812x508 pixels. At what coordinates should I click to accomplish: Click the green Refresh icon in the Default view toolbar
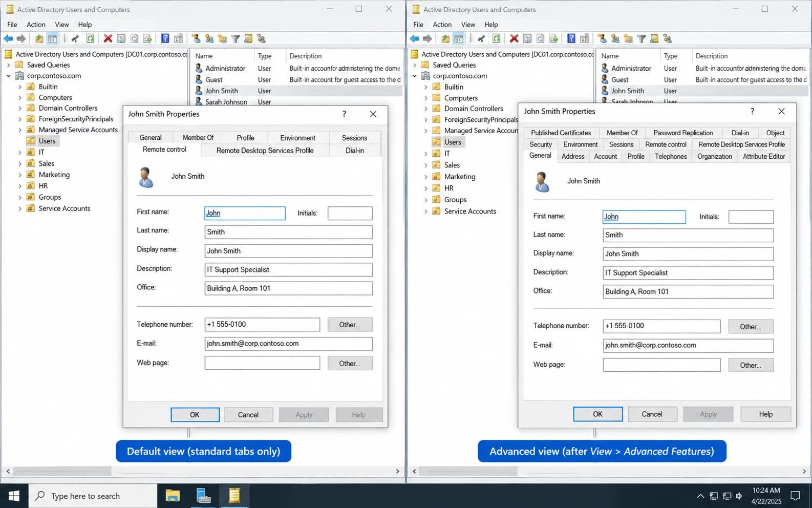[x=90, y=38]
